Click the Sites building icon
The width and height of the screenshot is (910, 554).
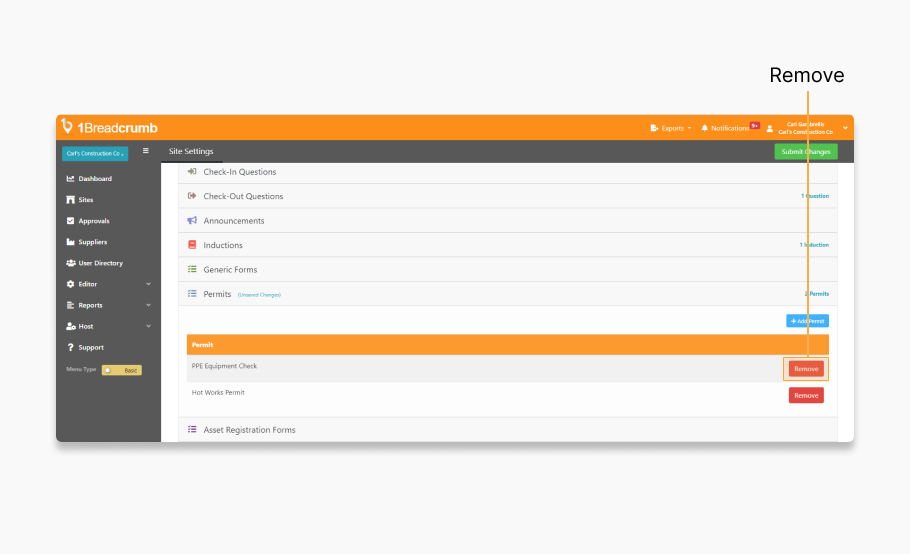coord(70,200)
